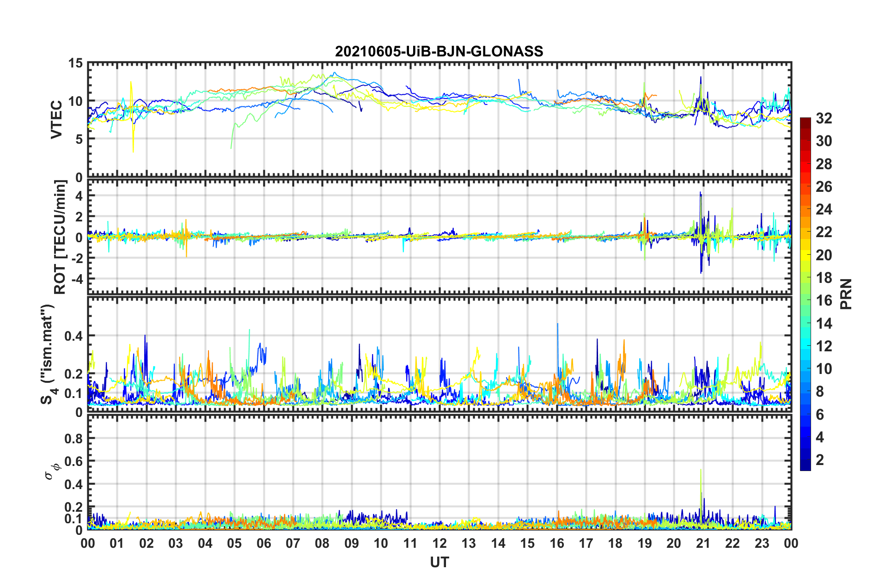
Task: Click colorbar tick label 26
Action: point(824,187)
